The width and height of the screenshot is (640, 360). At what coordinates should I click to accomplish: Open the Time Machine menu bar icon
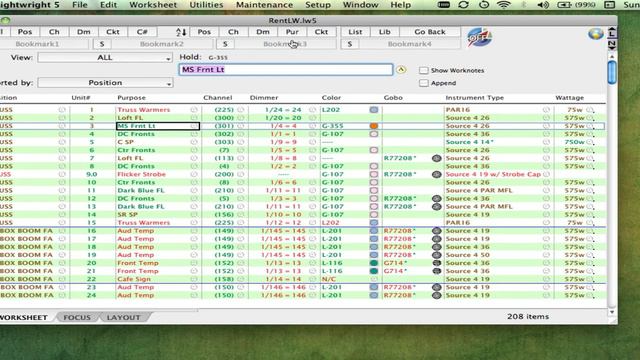coord(484,5)
